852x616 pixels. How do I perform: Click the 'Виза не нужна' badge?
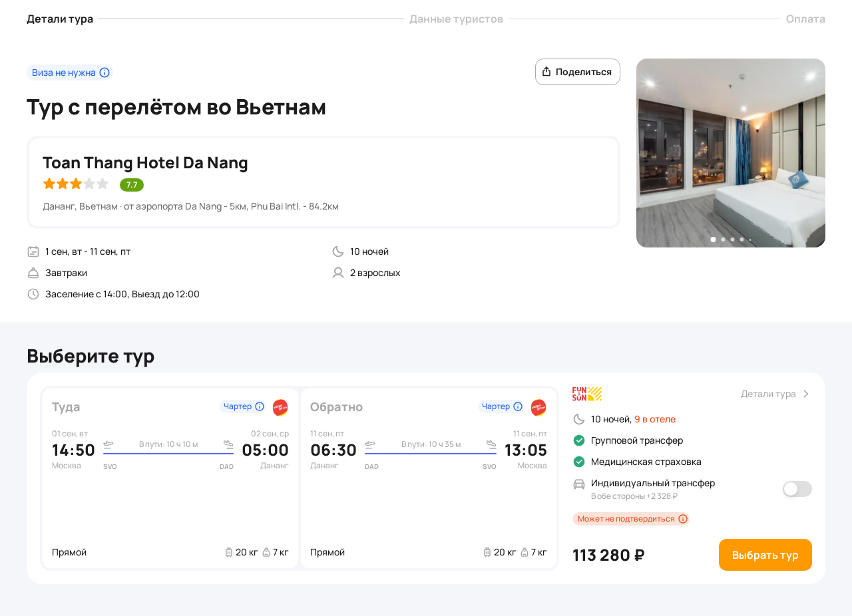(x=70, y=73)
